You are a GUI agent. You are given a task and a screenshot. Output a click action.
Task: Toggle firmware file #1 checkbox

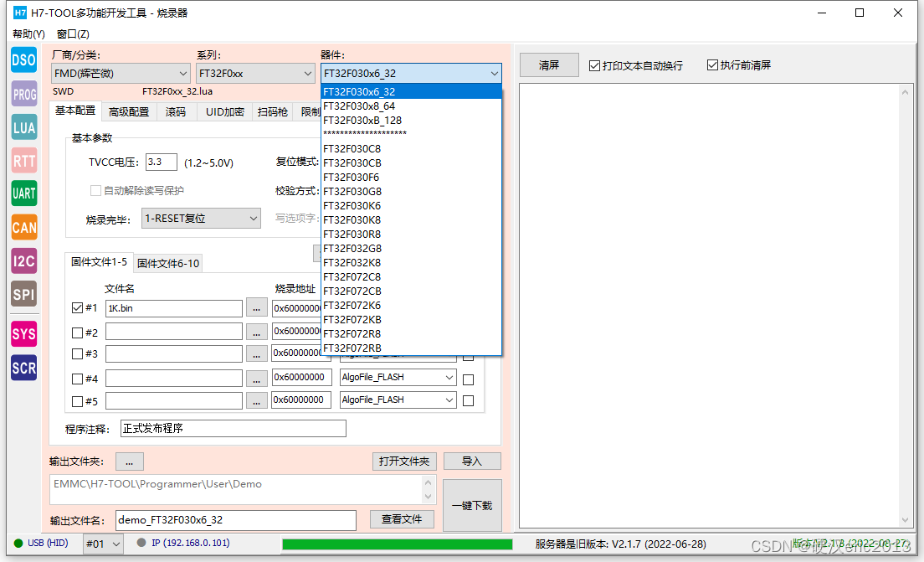click(x=77, y=308)
